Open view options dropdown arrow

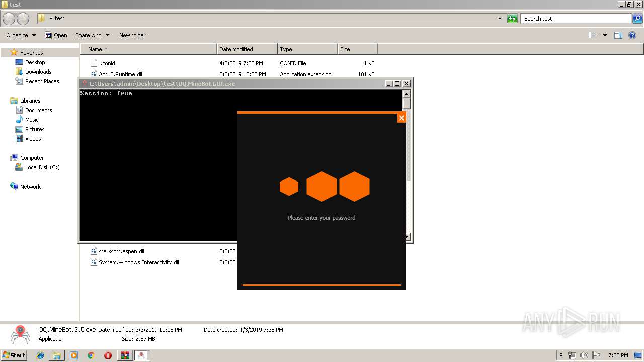click(605, 35)
